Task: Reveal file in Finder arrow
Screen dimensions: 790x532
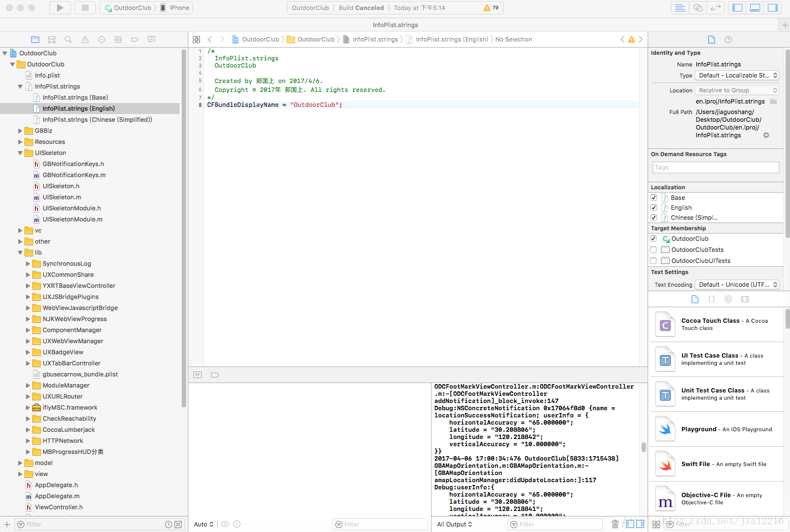Action: [766, 135]
